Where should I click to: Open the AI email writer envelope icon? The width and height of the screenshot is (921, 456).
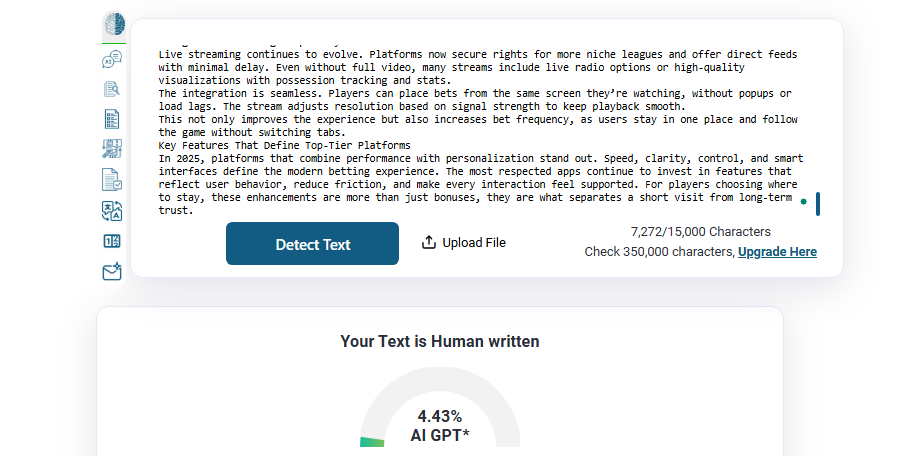coord(112,271)
